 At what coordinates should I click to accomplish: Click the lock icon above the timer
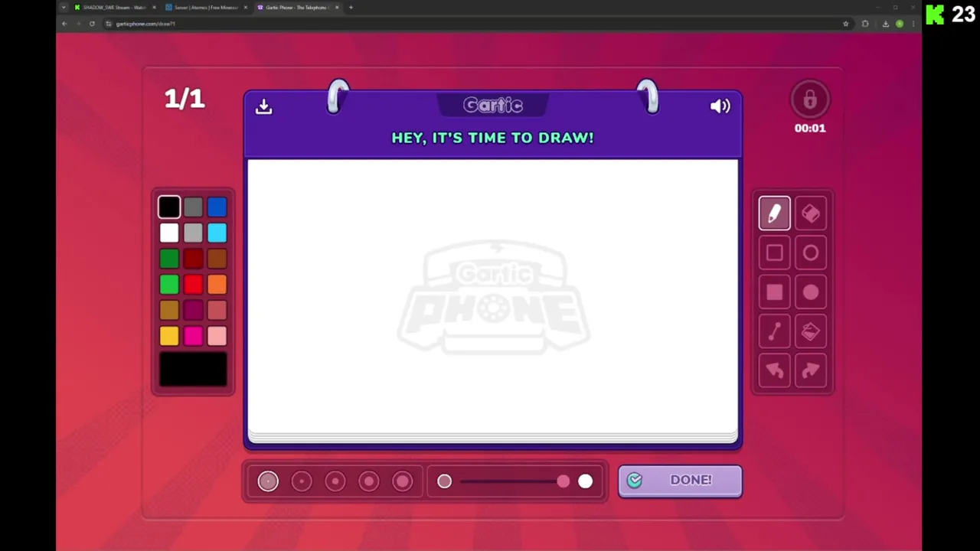click(x=810, y=100)
